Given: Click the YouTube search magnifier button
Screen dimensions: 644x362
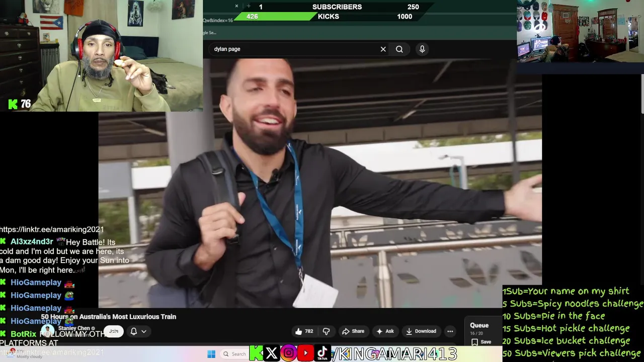Looking at the screenshot, I should pyautogui.click(x=399, y=49).
